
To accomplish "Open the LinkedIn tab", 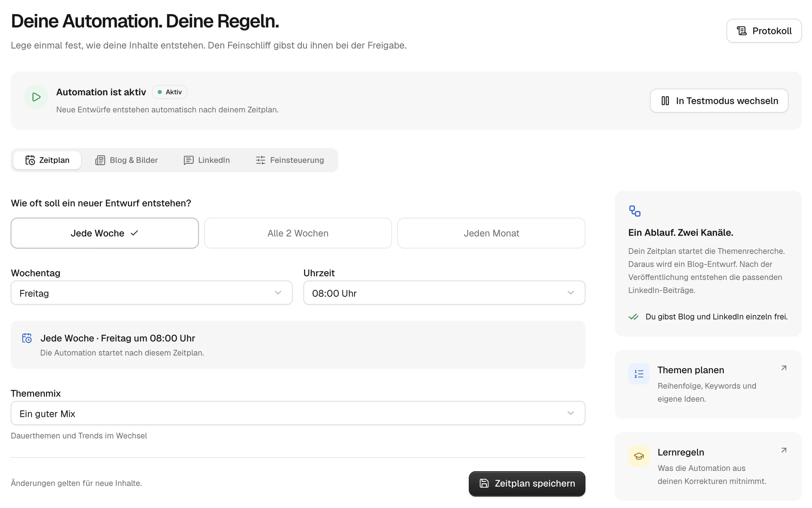I will (207, 160).
